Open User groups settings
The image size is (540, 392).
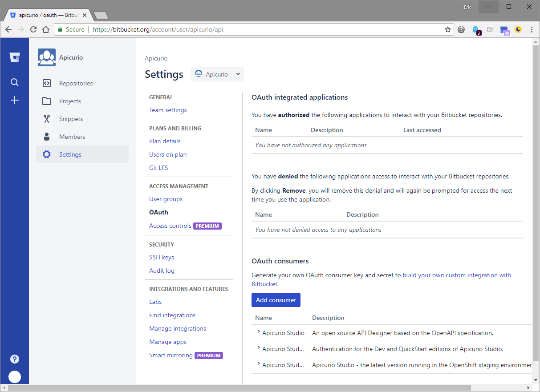pos(166,199)
